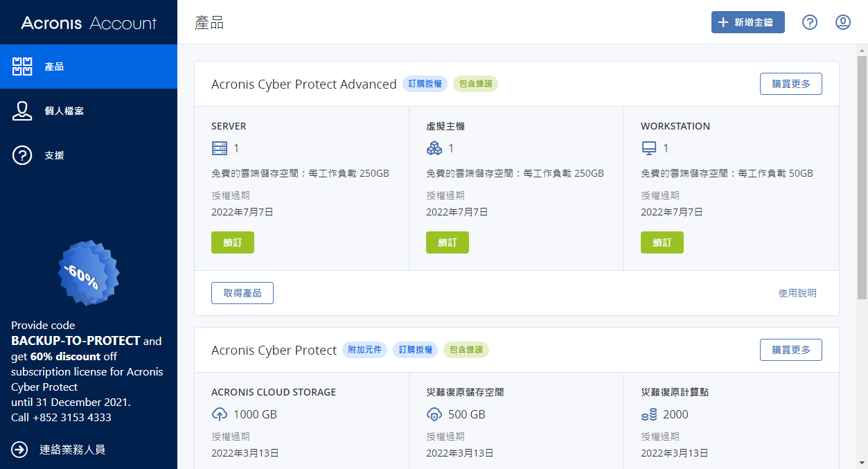
Task: Click the SERVER label
Action: pos(229,127)
